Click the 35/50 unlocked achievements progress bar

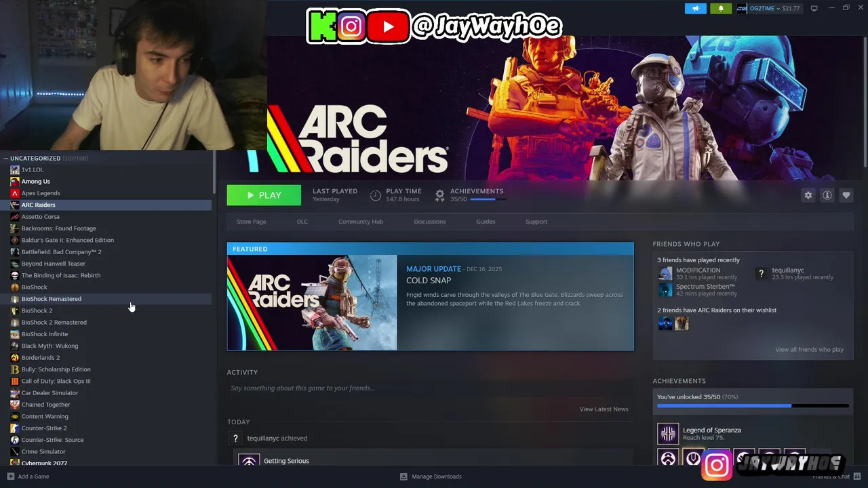(x=753, y=406)
